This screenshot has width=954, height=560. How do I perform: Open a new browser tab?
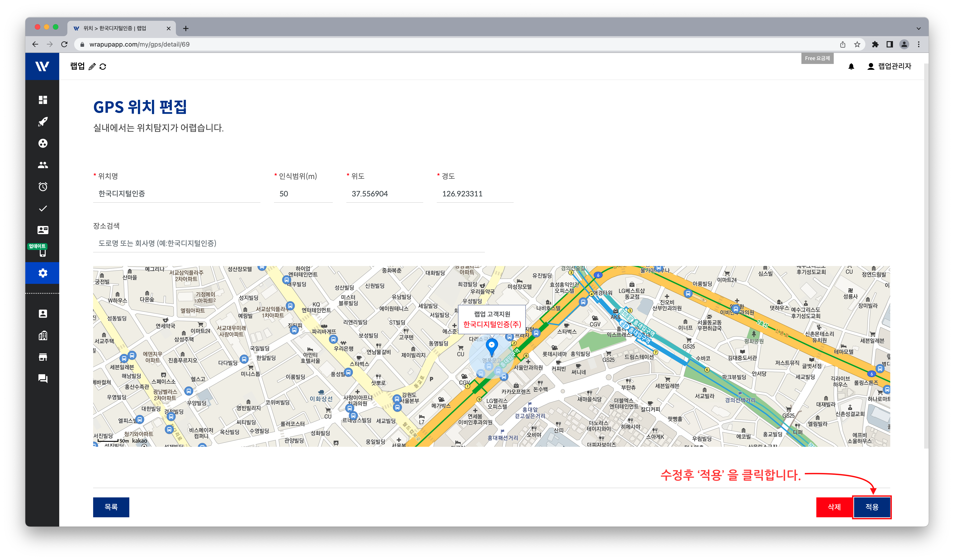coord(186,28)
